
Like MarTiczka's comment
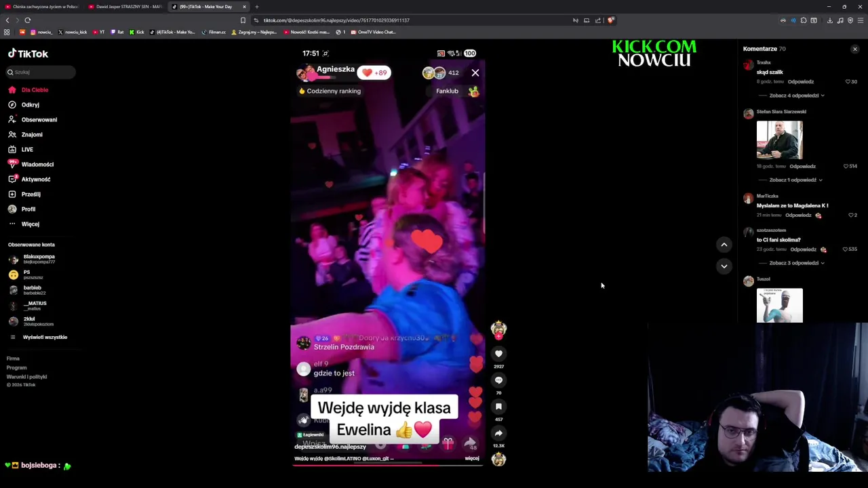point(850,215)
